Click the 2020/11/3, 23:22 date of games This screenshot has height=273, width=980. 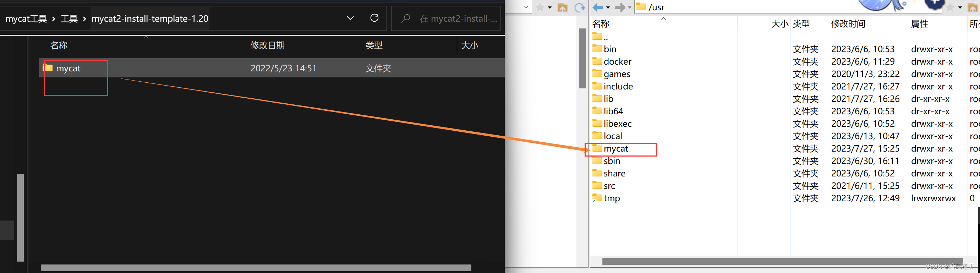(865, 74)
